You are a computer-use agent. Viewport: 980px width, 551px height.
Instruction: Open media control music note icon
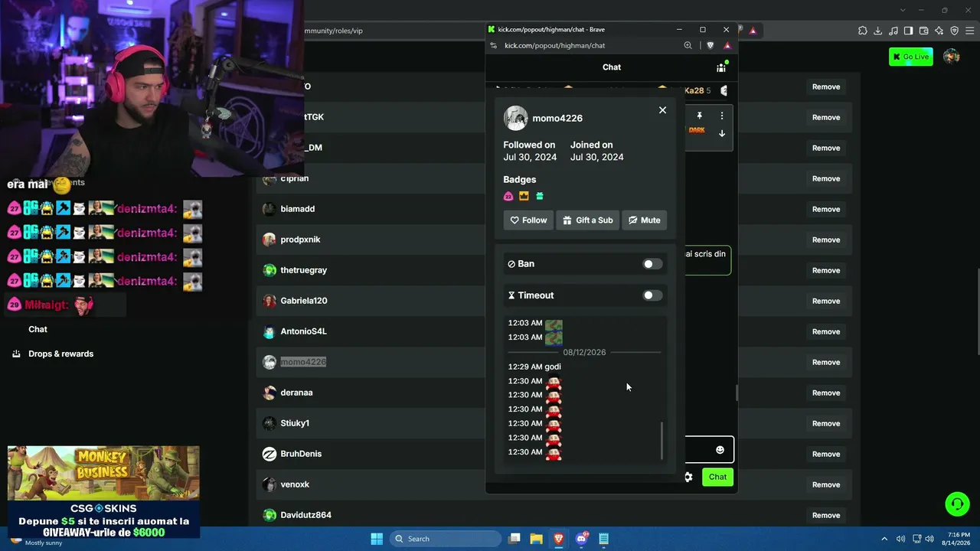coord(893,31)
